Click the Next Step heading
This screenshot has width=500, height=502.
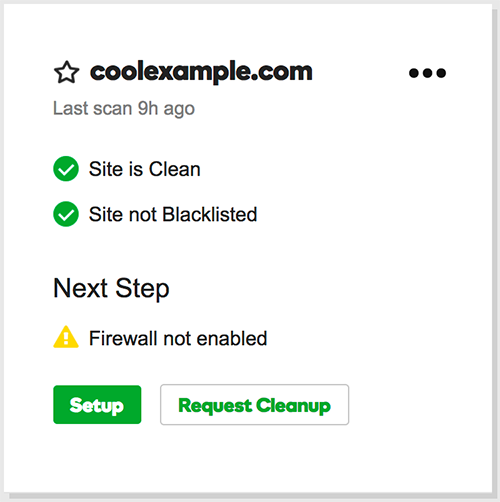pos(111,288)
